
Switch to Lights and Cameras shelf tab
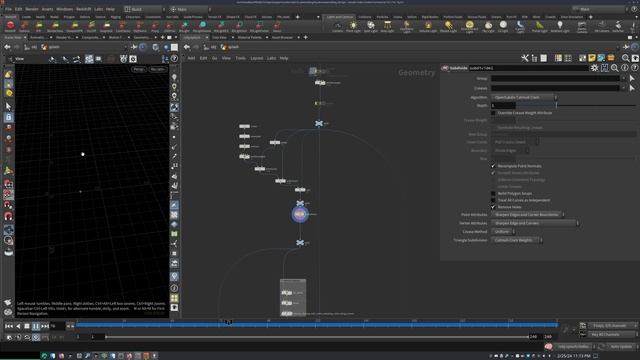(340, 17)
